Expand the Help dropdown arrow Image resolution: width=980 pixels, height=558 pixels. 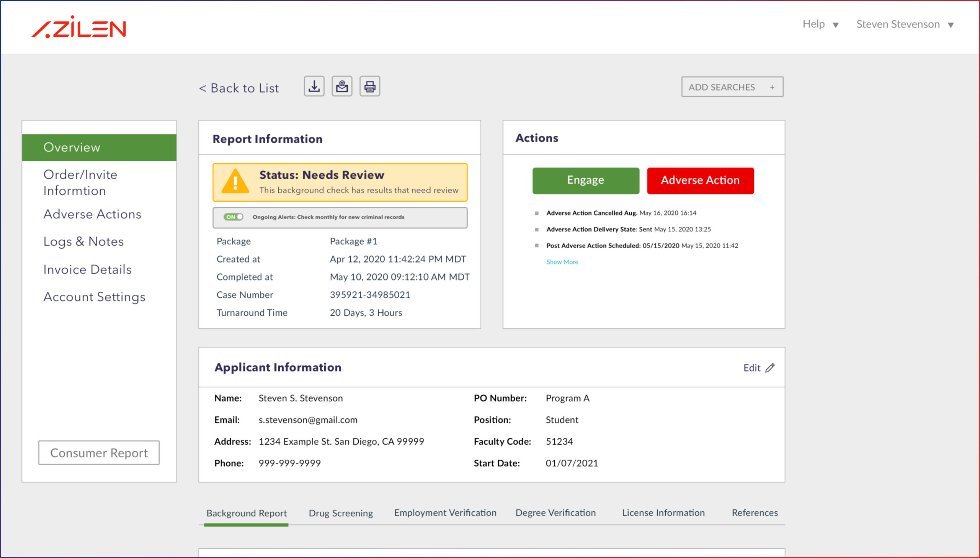pos(836,25)
